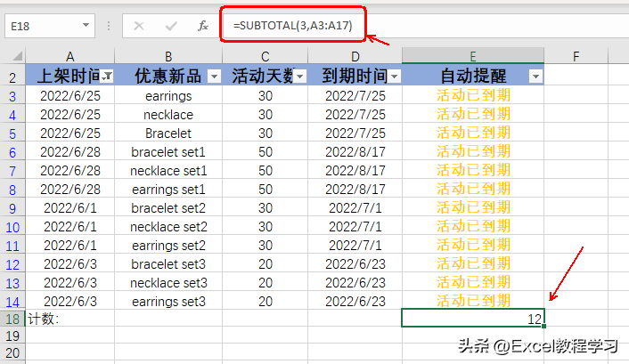
Task: Select column D header
Action: pos(355,56)
